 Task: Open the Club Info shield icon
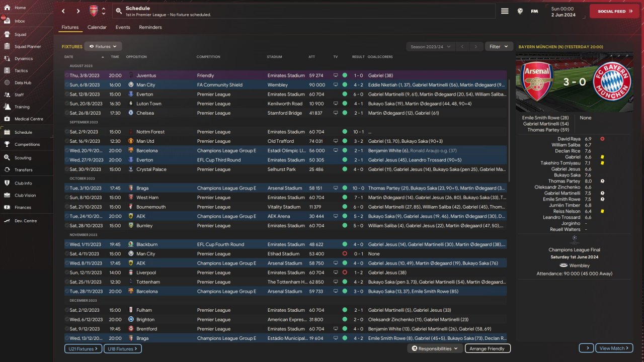7,183
